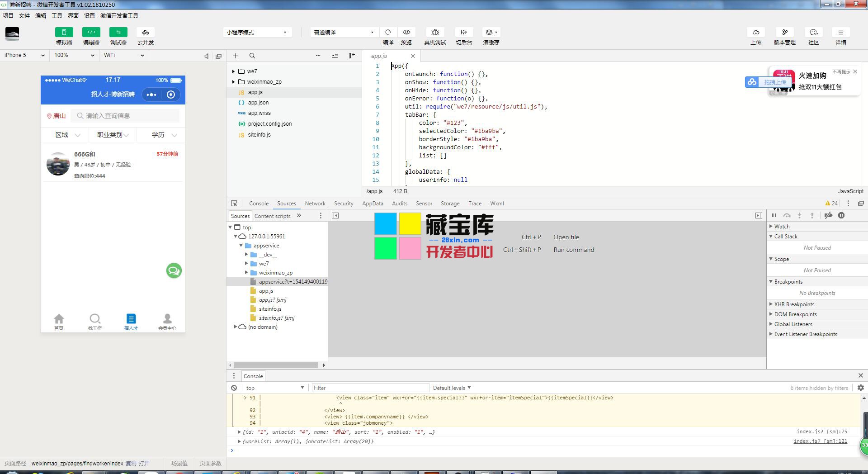The width and height of the screenshot is (868, 474).
Task: Click the console Filter input field
Action: 370,388
